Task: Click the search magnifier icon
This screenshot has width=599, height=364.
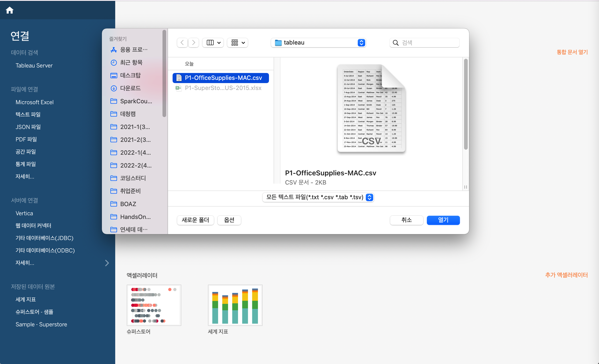Action: point(395,43)
